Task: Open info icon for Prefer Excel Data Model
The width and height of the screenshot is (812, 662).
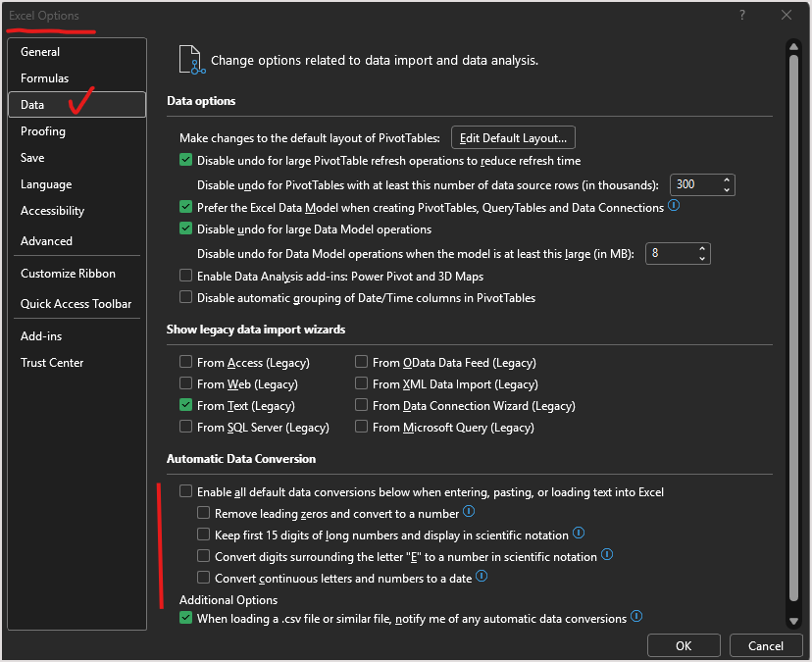Action: (674, 206)
